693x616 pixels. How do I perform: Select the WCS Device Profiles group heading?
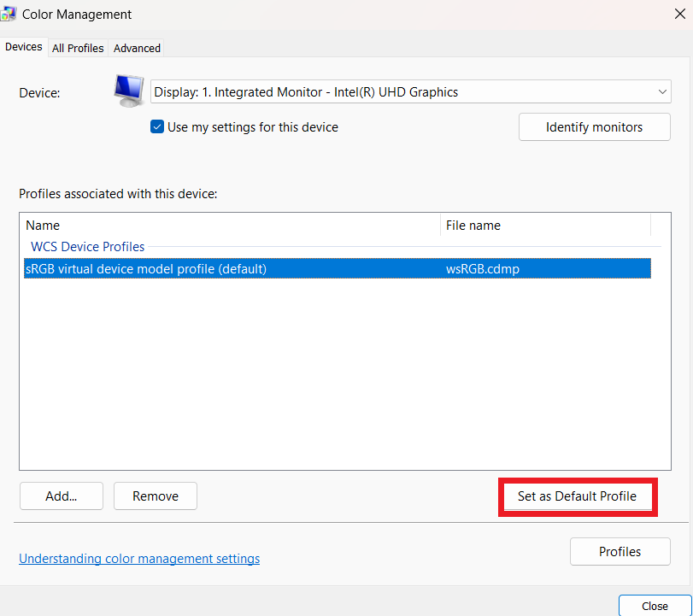[x=88, y=247]
